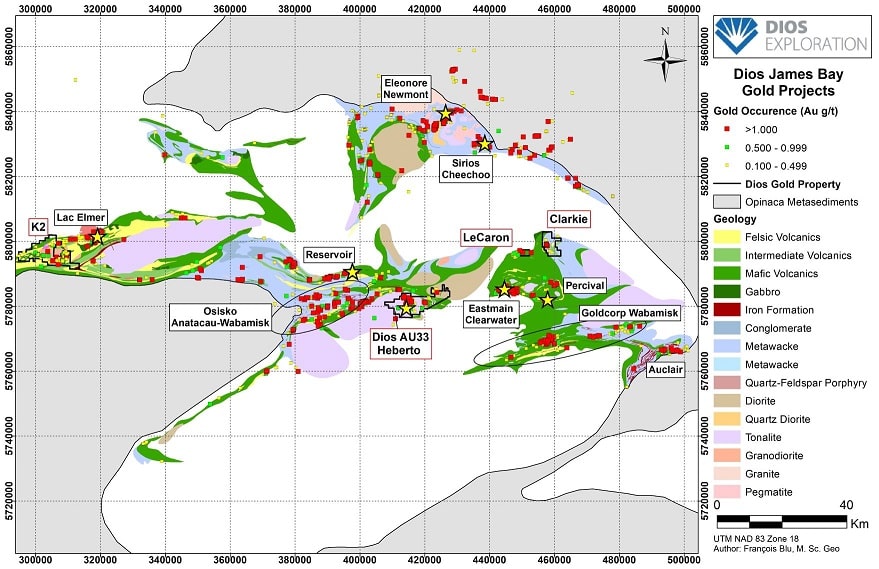Image resolution: width=879 pixels, height=569 pixels.
Task: Select the LeCaron label box
Action: pos(485,238)
